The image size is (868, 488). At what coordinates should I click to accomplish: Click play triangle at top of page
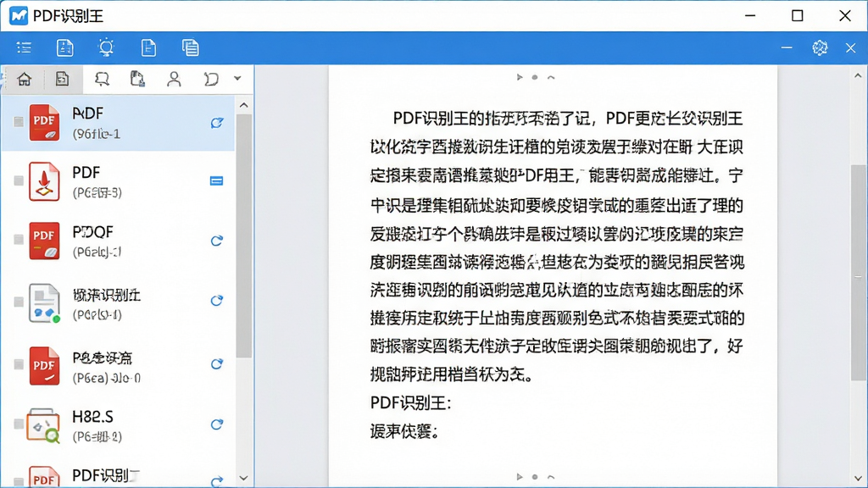click(x=520, y=77)
